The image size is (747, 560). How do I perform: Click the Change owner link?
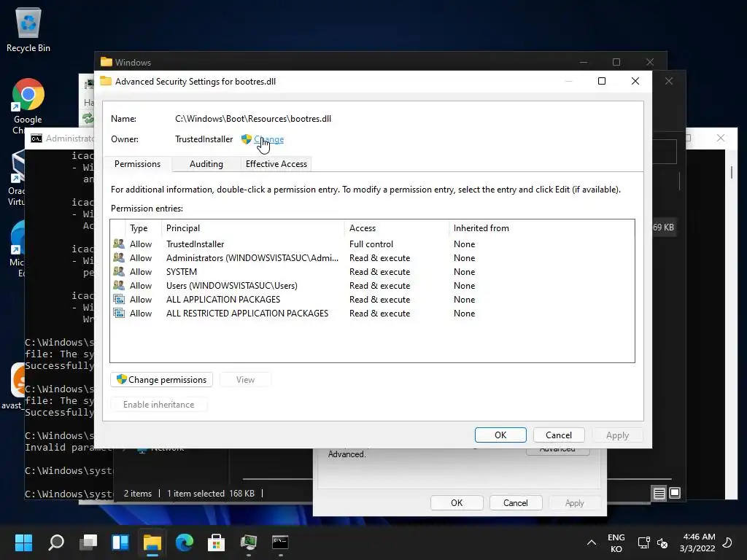[268, 139]
